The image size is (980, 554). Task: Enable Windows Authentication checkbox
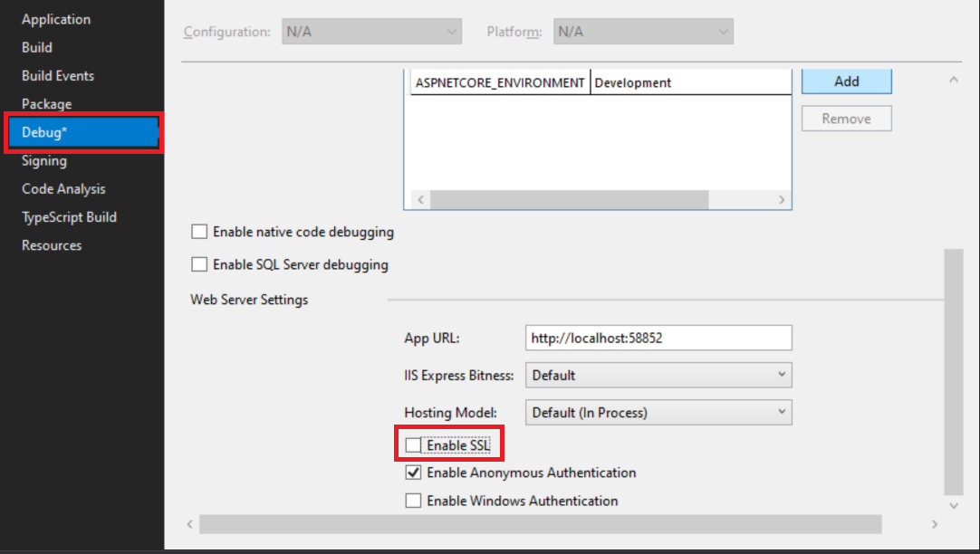pos(414,501)
